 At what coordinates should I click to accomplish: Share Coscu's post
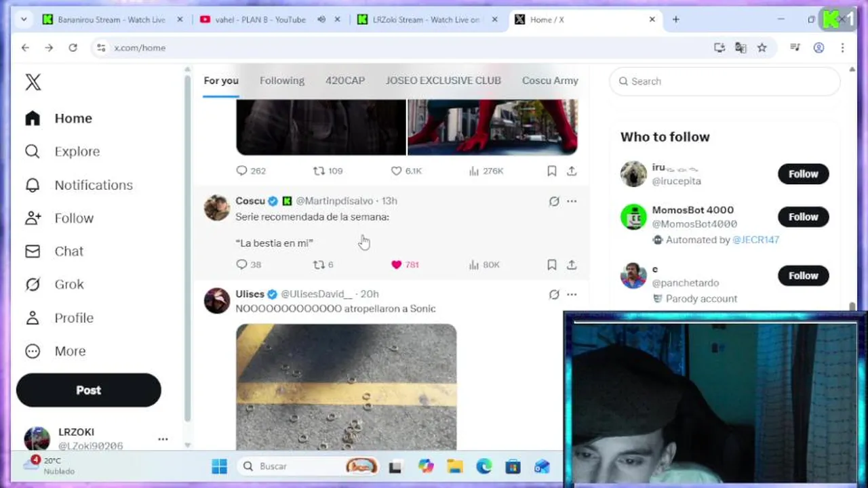[572, 265]
